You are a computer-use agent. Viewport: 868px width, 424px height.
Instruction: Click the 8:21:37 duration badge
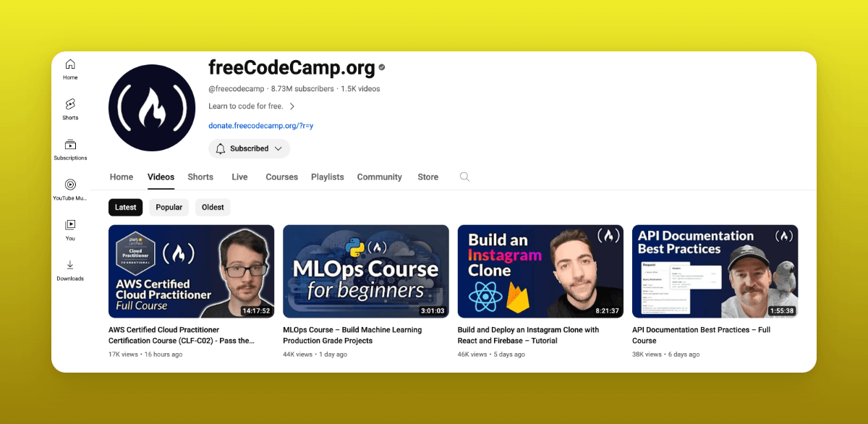tap(608, 310)
